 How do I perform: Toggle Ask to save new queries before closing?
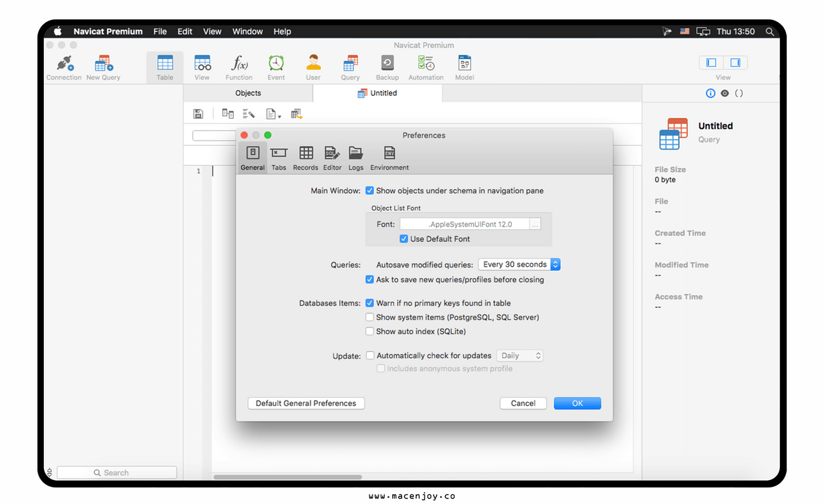click(370, 280)
